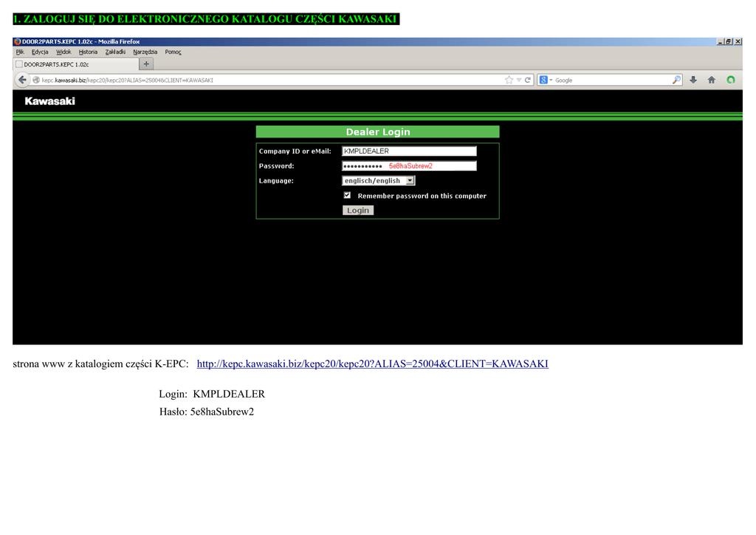Image resolution: width=756 pixels, height=535 pixels.
Task: Expand the Google search engine selector
Action: [546, 80]
